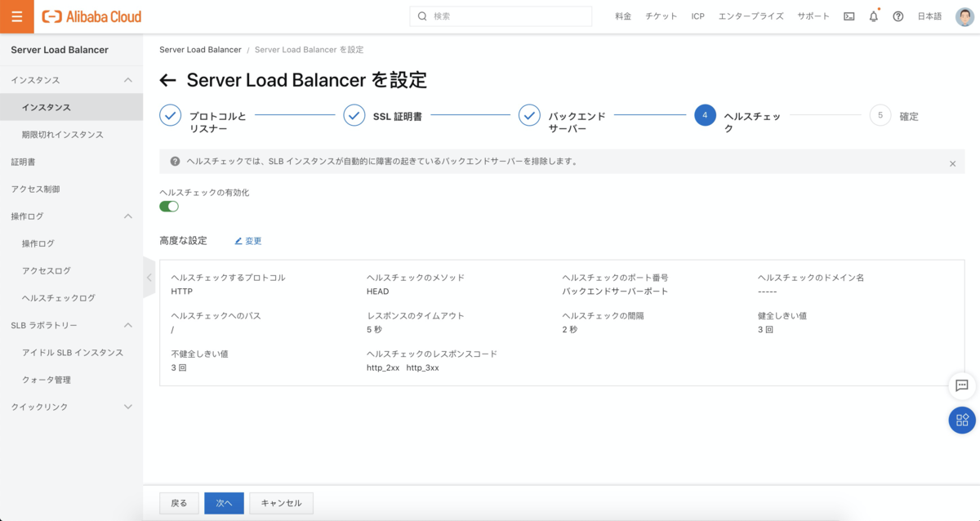Open the 日本語 language selector

pos(929,16)
